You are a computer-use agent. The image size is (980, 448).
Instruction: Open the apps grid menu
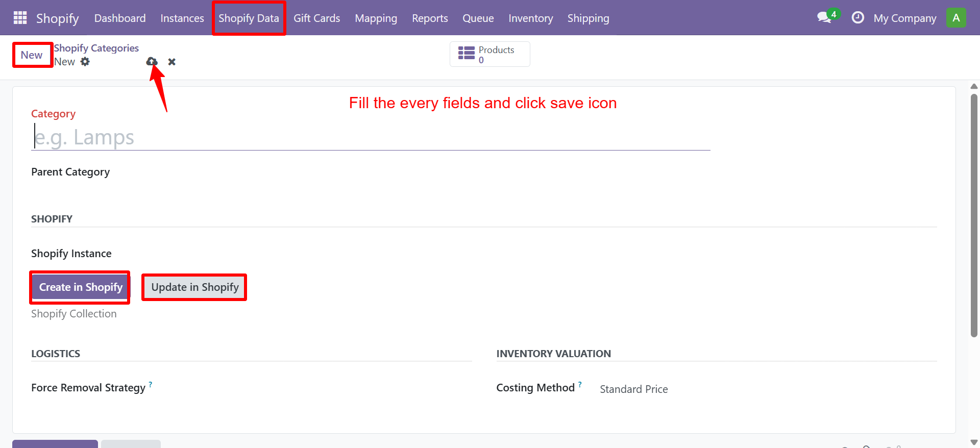(19, 17)
